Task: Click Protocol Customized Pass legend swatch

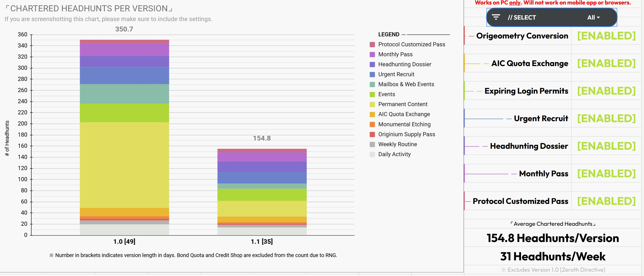Action: tap(372, 45)
